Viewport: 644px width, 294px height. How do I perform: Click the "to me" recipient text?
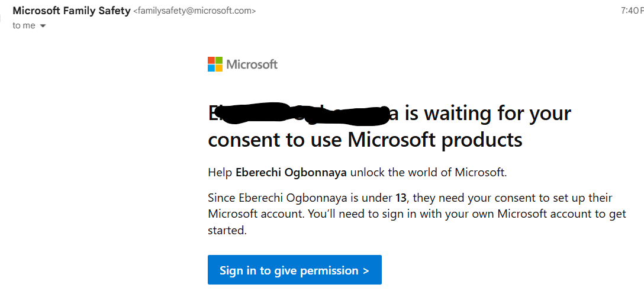[x=24, y=25]
